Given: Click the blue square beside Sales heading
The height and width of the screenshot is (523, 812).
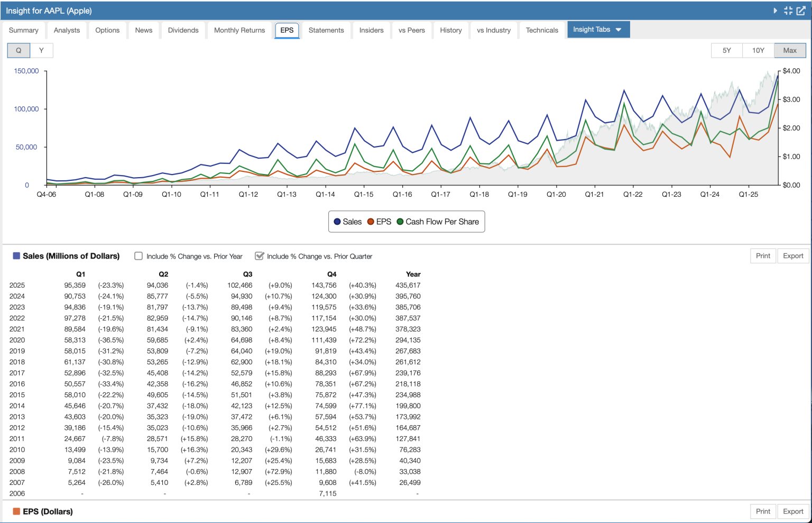Looking at the screenshot, I should pyautogui.click(x=16, y=256).
